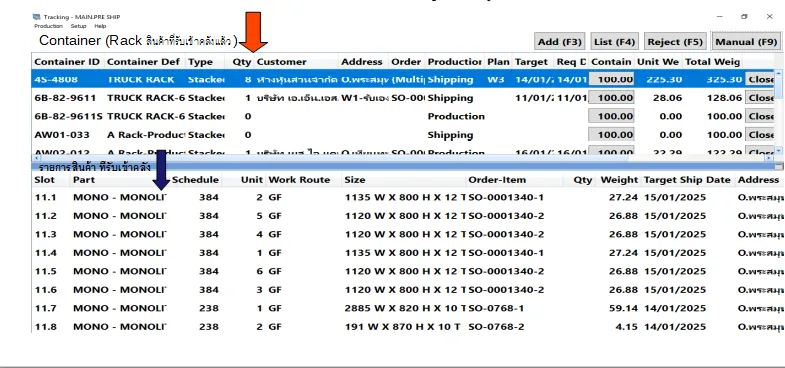
Task: Click the Target column header
Action: pos(533,62)
